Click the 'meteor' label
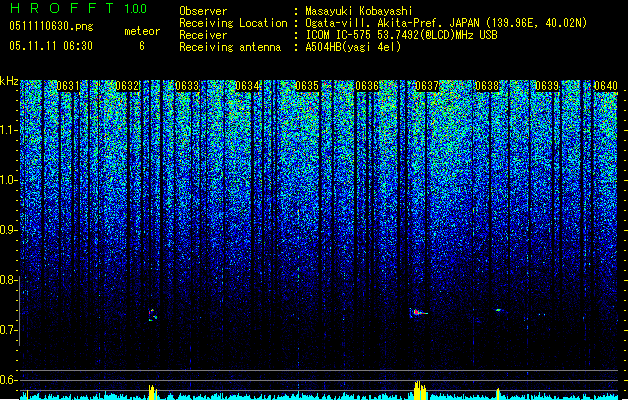 coord(142,31)
